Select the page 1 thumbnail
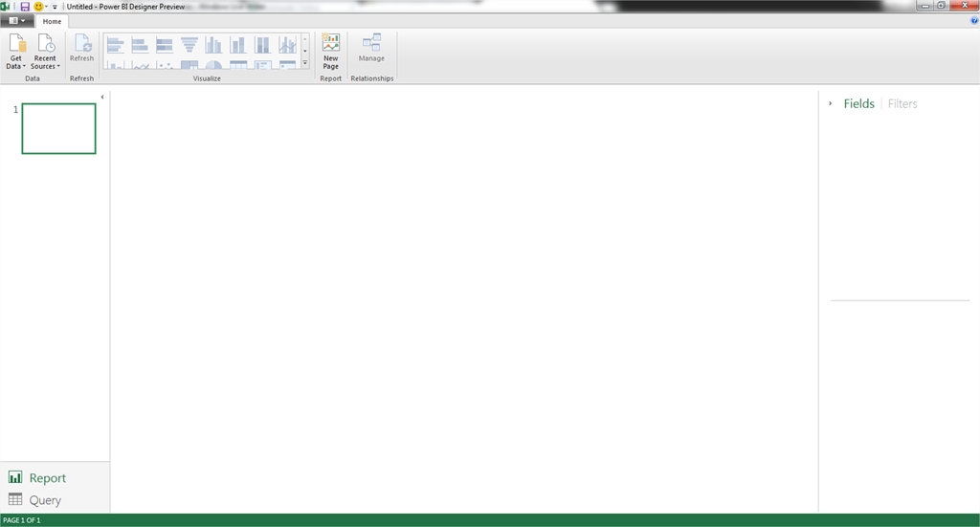This screenshot has height=527, width=980. (58, 128)
